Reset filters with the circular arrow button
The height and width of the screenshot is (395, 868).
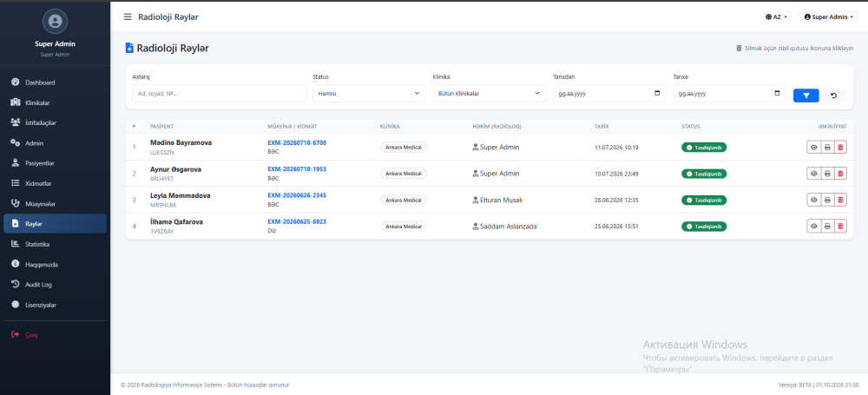coord(833,95)
